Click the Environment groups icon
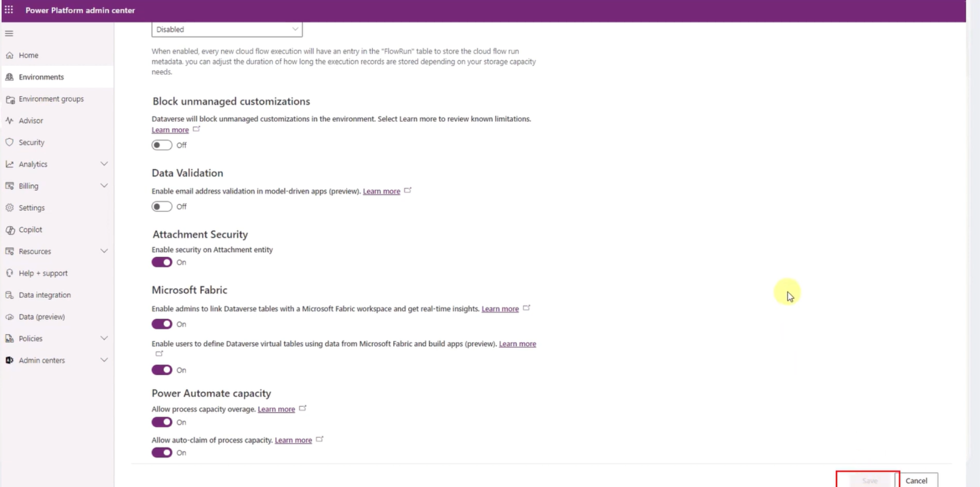The width and height of the screenshot is (980, 487). point(10,99)
